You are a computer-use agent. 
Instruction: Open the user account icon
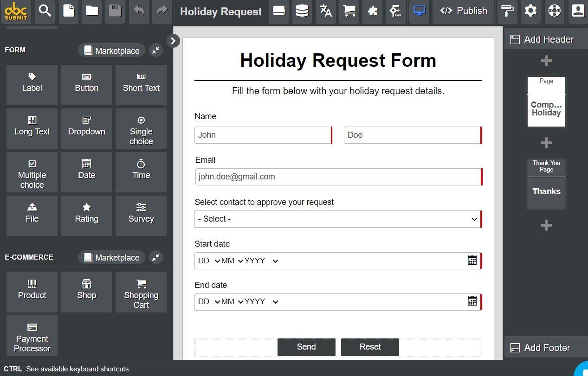[578, 11]
